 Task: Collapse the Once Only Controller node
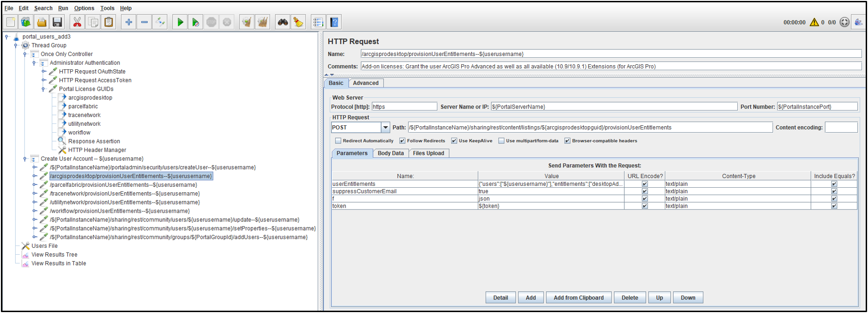(x=25, y=54)
